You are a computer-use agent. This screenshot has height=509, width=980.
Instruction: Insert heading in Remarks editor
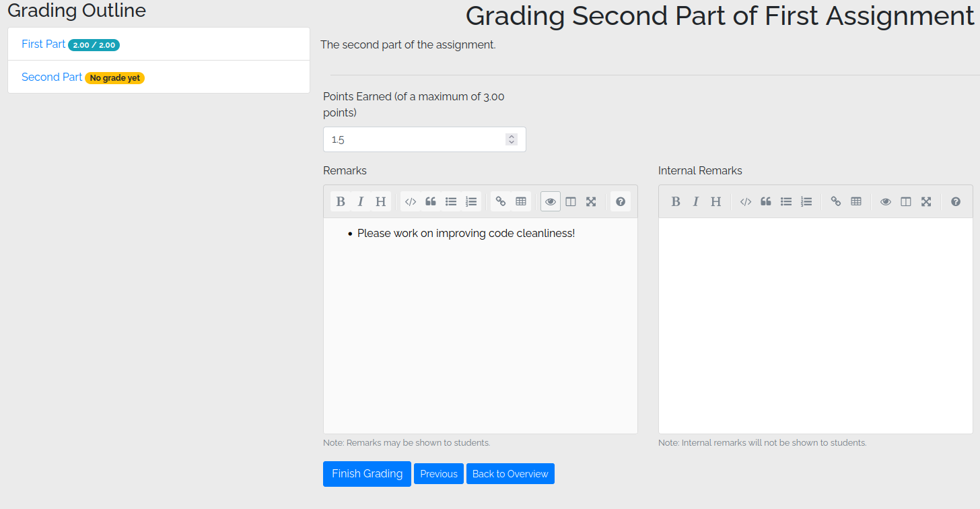coord(381,201)
